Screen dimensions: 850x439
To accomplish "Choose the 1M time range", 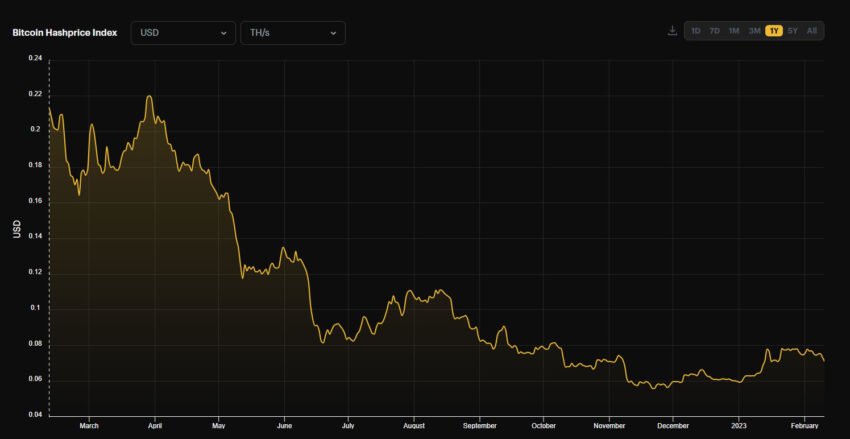I will 734,31.
